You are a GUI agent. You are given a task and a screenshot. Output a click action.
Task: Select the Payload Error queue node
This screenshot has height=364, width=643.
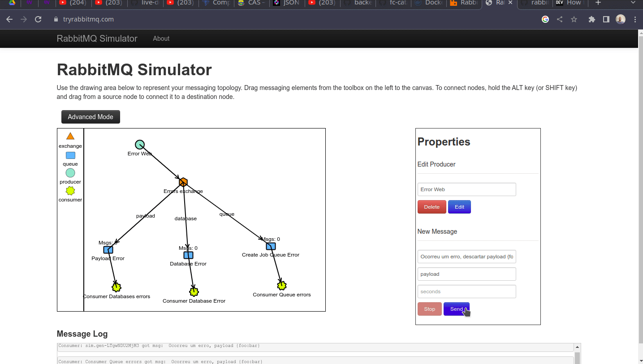(x=108, y=250)
